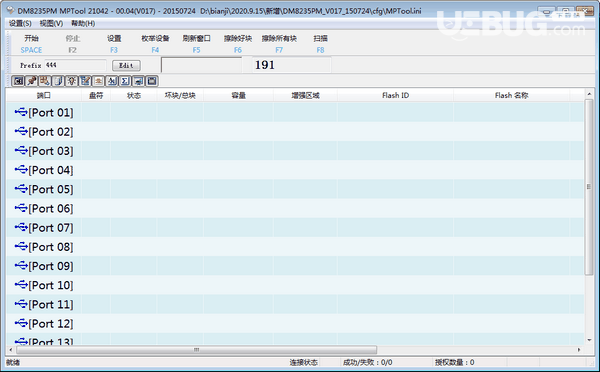Click the notepad-with-pencil icon in the small toolbar
The image size is (600, 372).
coord(85,81)
